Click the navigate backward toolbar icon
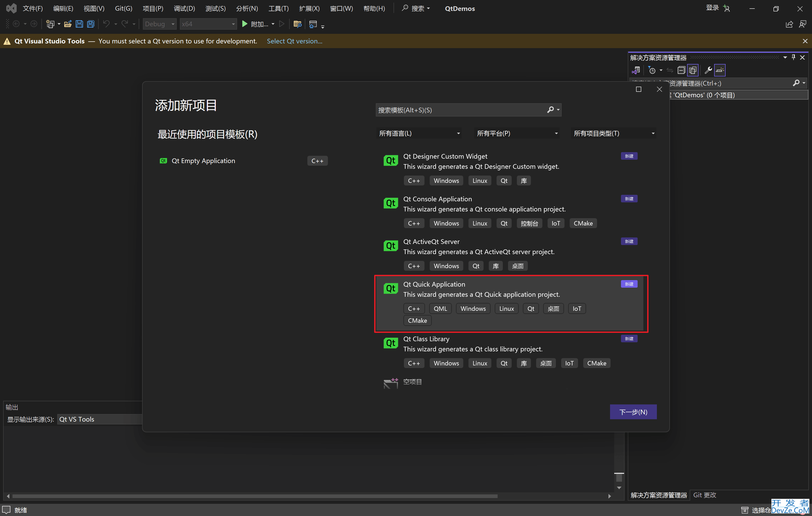 [16, 24]
